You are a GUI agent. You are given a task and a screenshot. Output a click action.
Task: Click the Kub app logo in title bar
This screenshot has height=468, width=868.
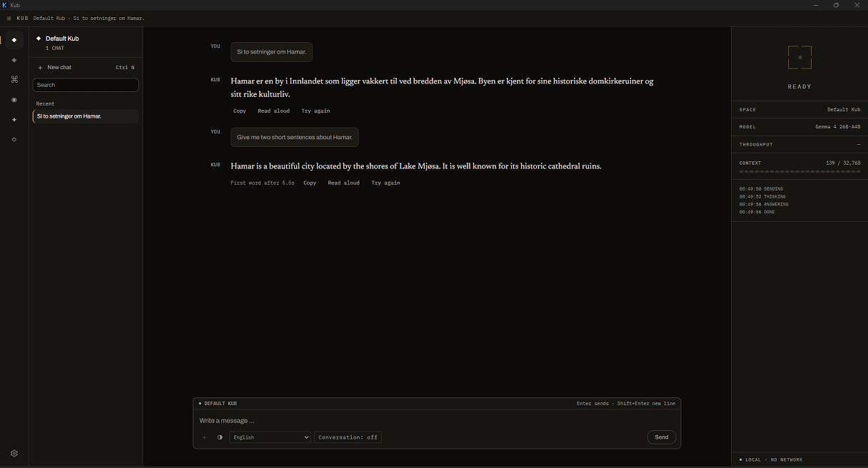click(x=6, y=5)
